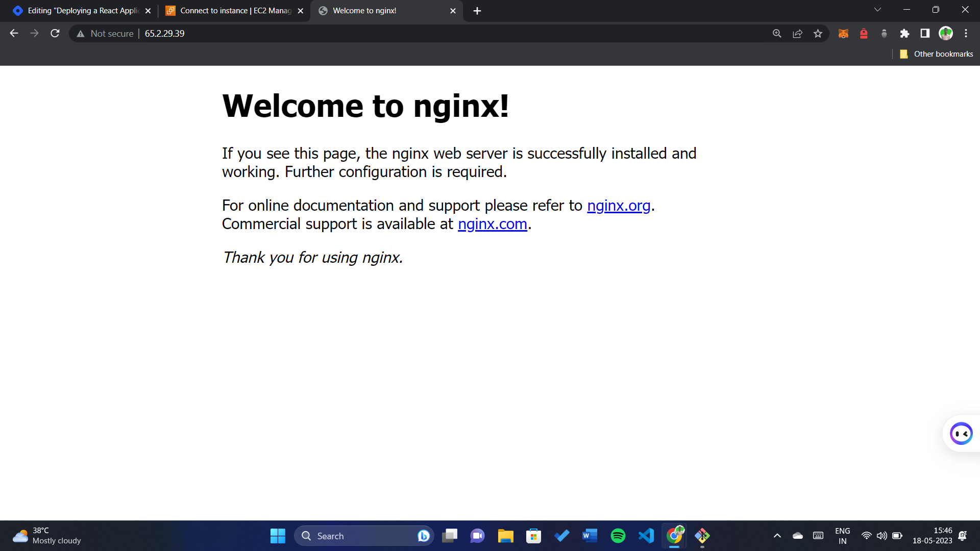Viewport: 980px width, 551px height.
Task: Click the red lock extension icon
Action: [x=864, y=34]
